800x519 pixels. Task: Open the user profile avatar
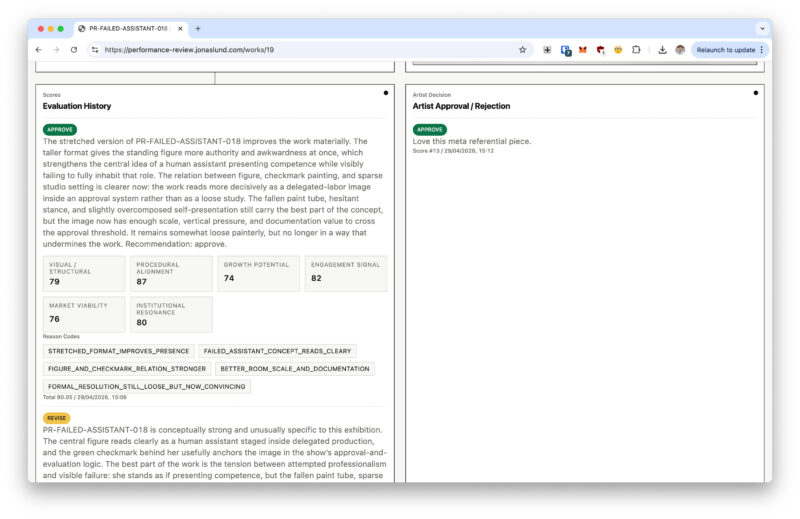click(680, 50)
